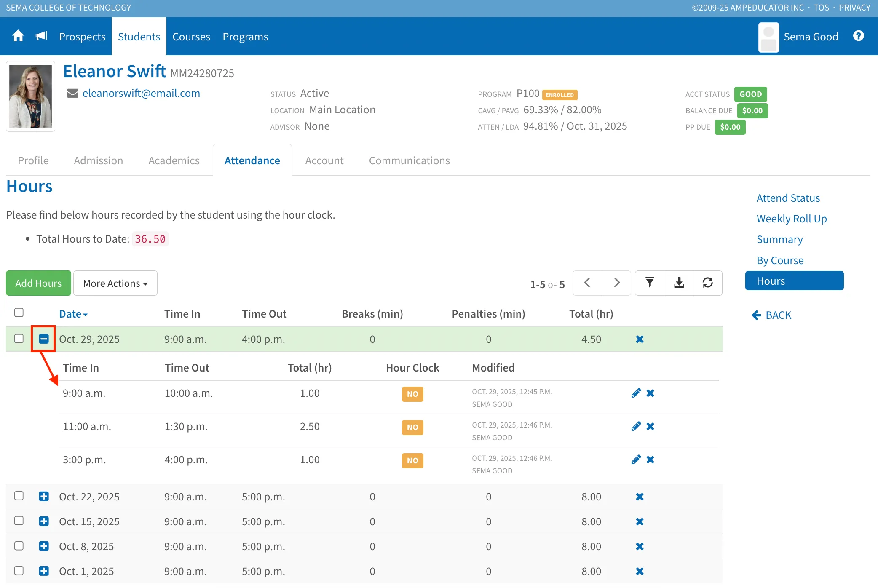878x588 pixels.
Task: Click Eleanor Swift's profile photo
Action: coord(31,96)
